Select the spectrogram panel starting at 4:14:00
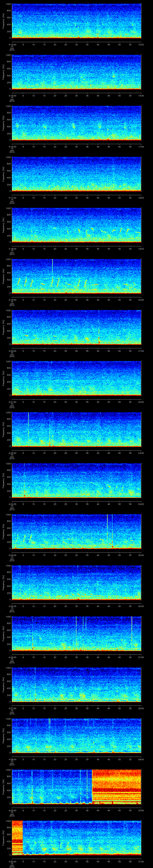The image size is (153, 868). click(x=76, y=21)
